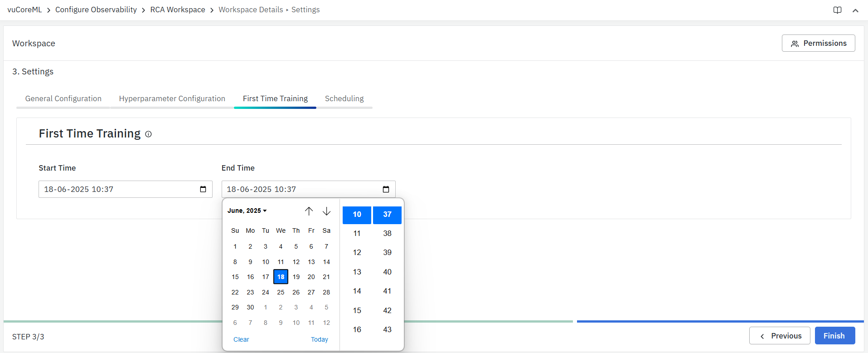Pick minute 42 in the time list
This screenshot has height=353, width=868.
pyautogui.click(x=387, y=310)
